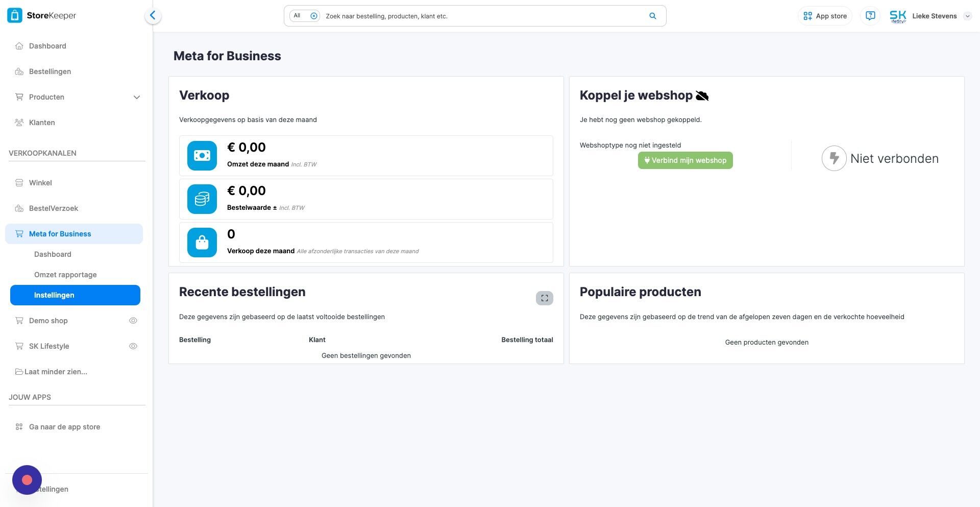Click the Dashboard house icon

(x=19, y=46)
